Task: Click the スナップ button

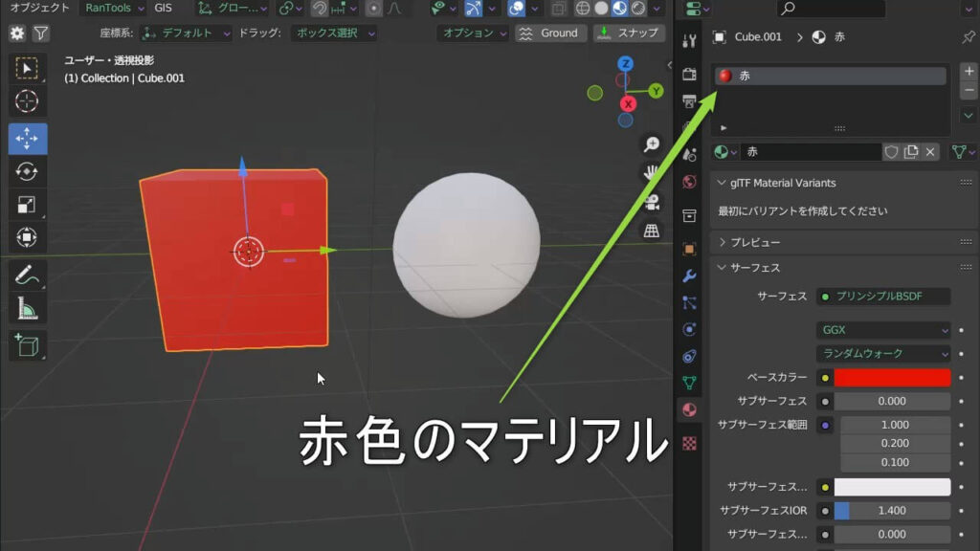Action: pyautogui.click(x=629, y=33)
